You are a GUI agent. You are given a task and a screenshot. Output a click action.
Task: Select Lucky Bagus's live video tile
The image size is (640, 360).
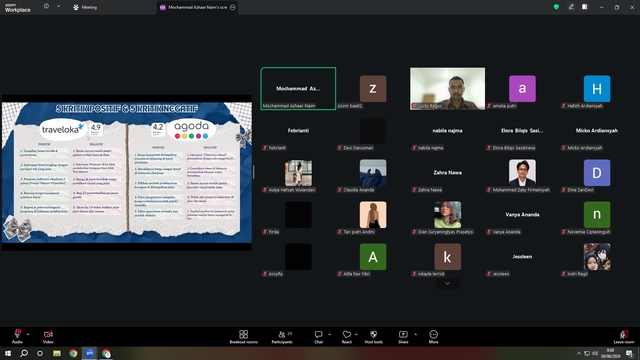447,89
